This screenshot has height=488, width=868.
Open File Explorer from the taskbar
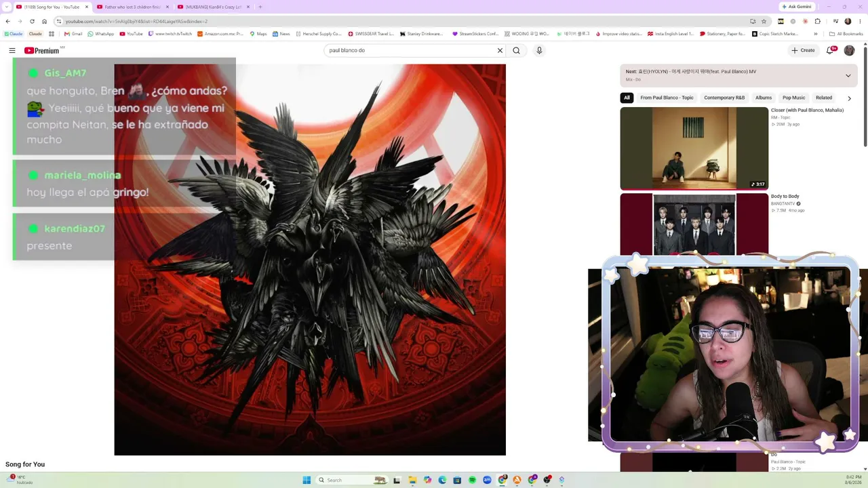coord(412,480)
